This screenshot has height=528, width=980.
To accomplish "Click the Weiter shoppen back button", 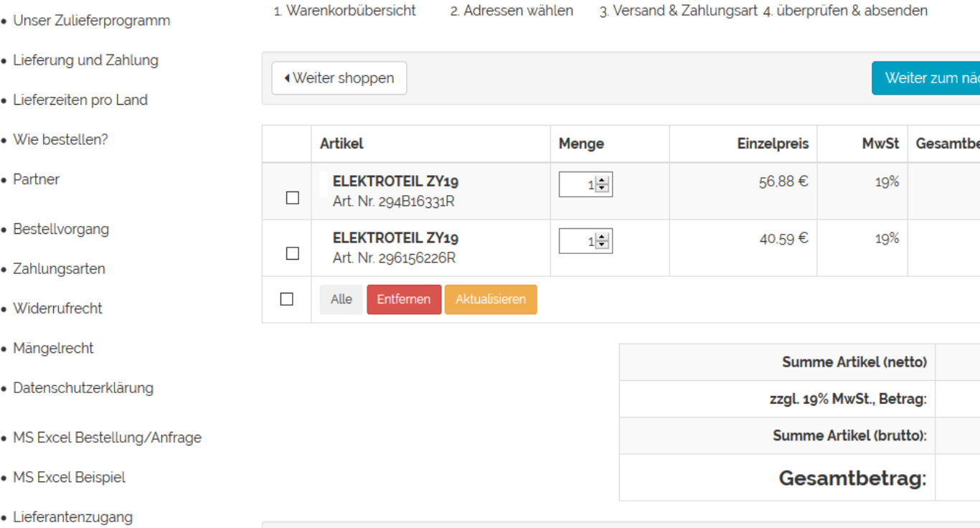I will coord(339,78).
